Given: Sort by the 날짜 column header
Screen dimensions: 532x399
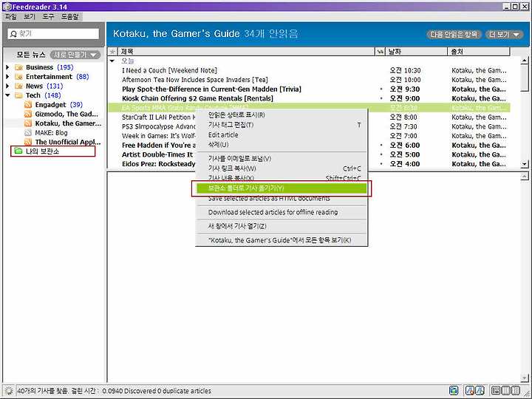Looking at the screenshot, I should (x=416, y=52).
